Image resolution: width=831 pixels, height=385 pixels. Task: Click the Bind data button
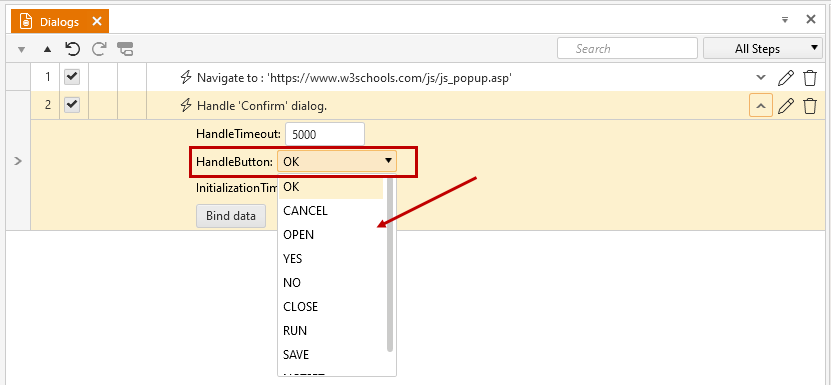pyautogui.click(x=231, y=216)
